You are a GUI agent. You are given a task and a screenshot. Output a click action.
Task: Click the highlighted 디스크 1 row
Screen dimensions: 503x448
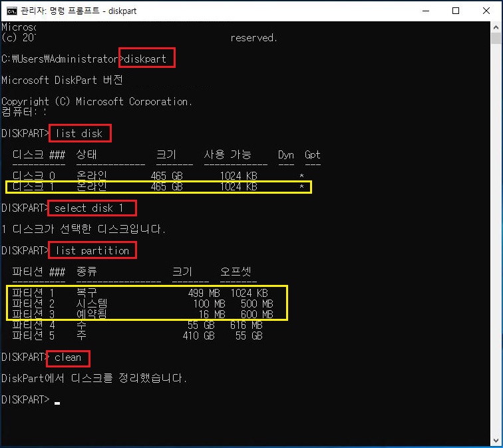pyautogui.click(x=158, y=187)
